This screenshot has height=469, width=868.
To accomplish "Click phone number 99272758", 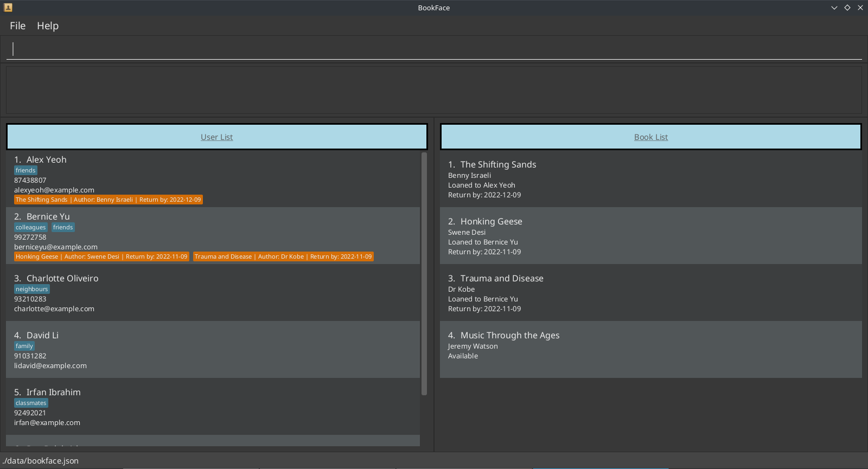I will [30, 237].
